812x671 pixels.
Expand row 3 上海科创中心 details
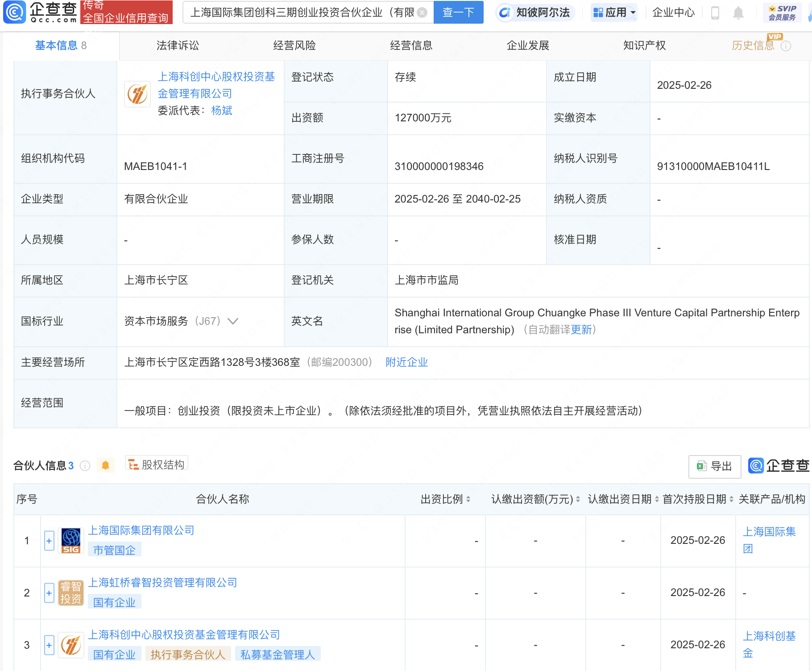49,645
